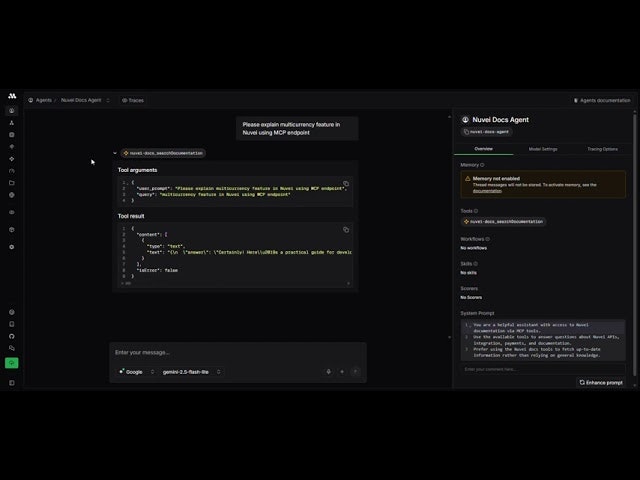Open the nuvei-docs_searchDocumentation tool in the Tools section
The width and height of the screenshot is (640, 480).
pyautogui.click(x=503, y=222)
